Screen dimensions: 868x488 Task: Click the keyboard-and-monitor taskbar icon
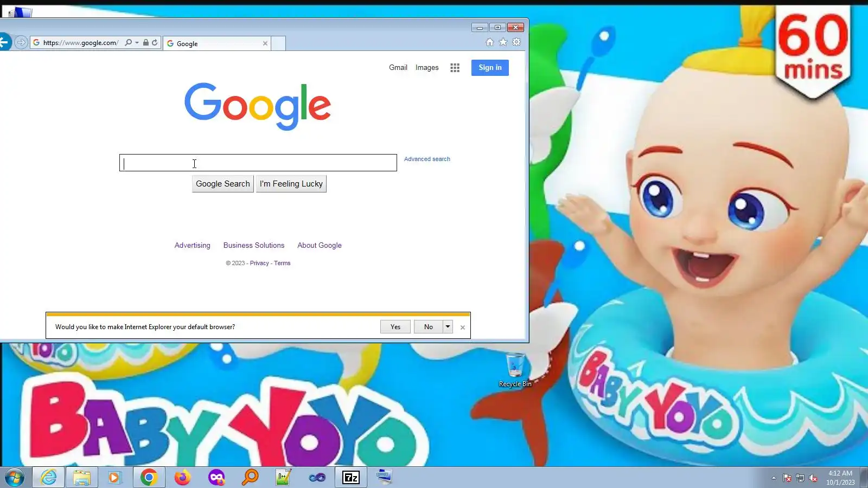point(384,477)
